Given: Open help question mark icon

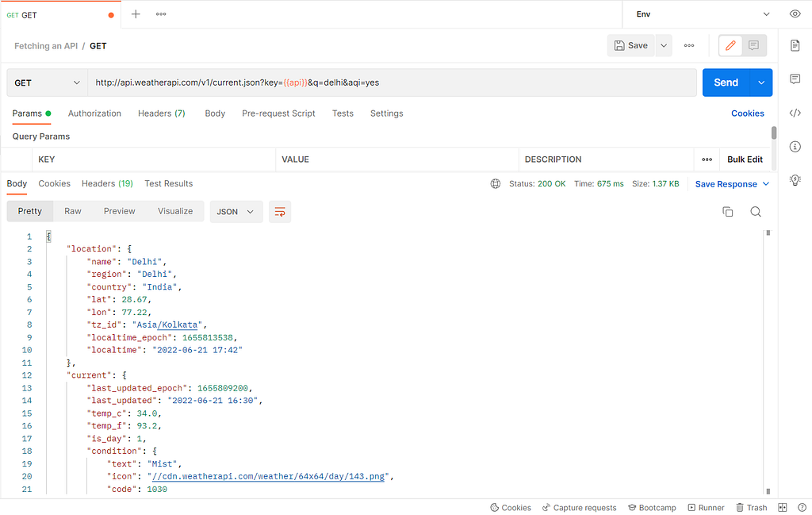Looking at the screenshot, I should (x=802, y=508).
